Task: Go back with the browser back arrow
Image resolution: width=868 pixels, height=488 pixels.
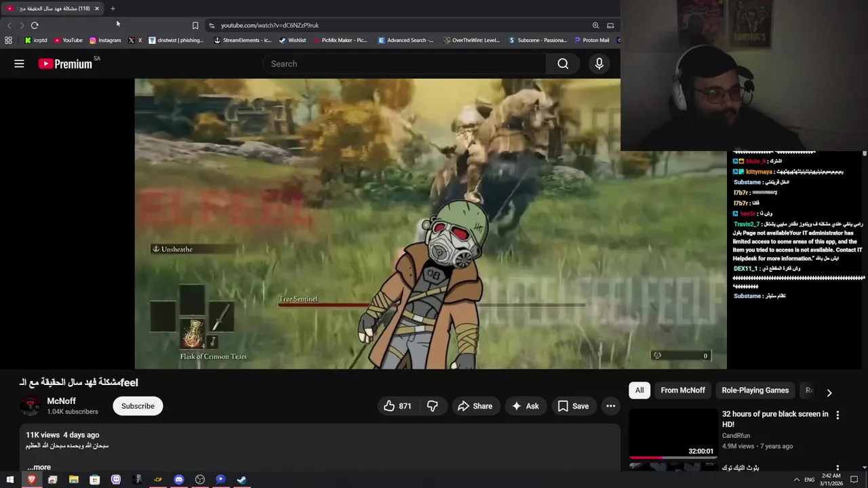Action: [9, 25]
